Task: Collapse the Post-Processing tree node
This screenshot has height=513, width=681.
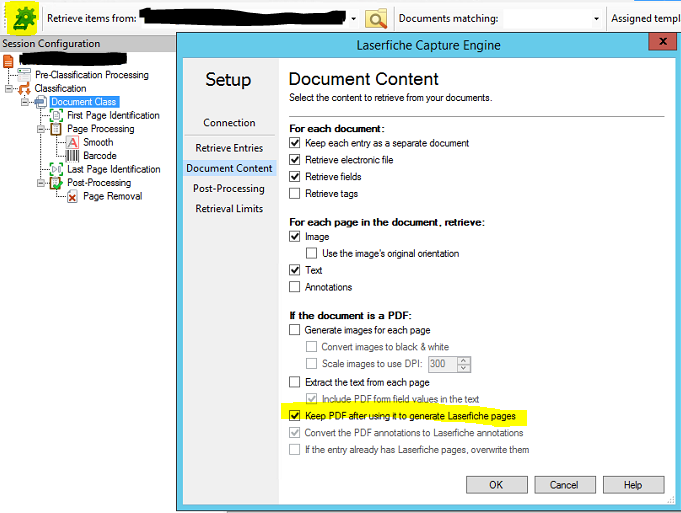Action: tap(41, 183)
